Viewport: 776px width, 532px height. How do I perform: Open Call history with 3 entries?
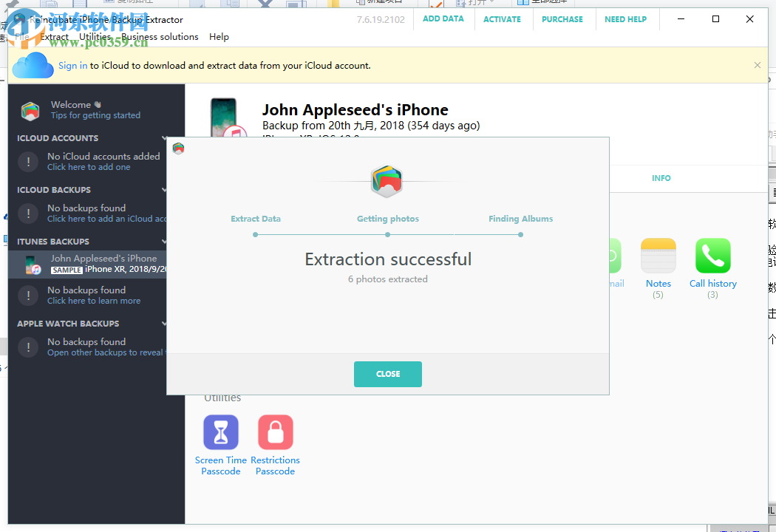coord(712,254)
